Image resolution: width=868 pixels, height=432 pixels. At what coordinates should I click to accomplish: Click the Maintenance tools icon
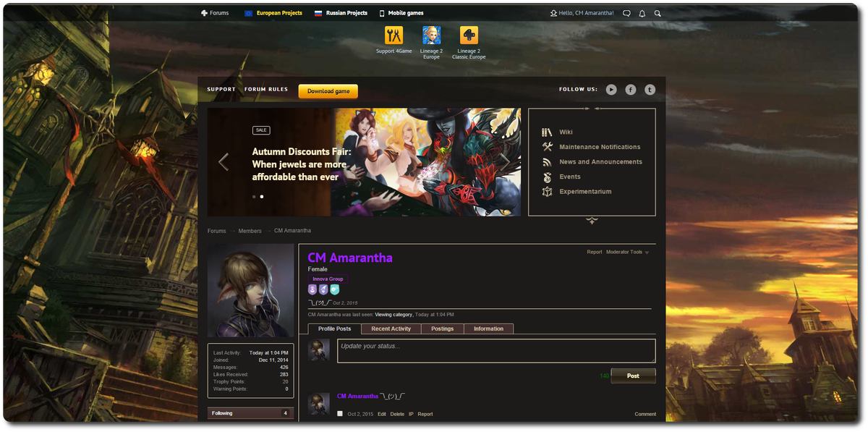tap(547, 147)
